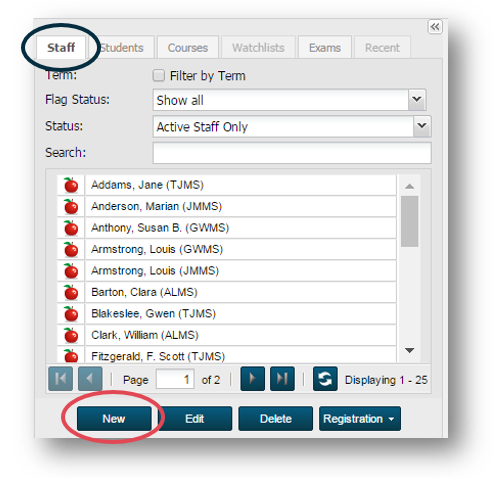The width and height of the screenshot is (496, 478).
Task: Focus the Search input field
Action: 292,153
